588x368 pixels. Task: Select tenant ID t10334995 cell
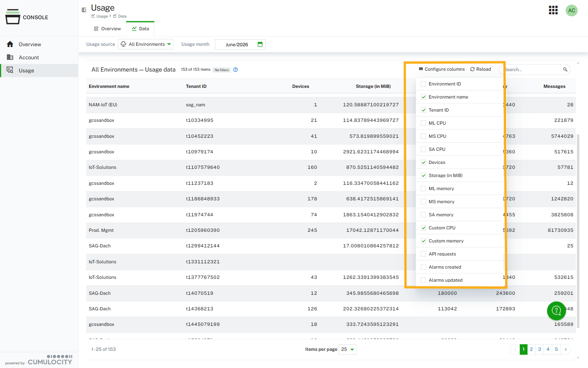click(199, 120)
